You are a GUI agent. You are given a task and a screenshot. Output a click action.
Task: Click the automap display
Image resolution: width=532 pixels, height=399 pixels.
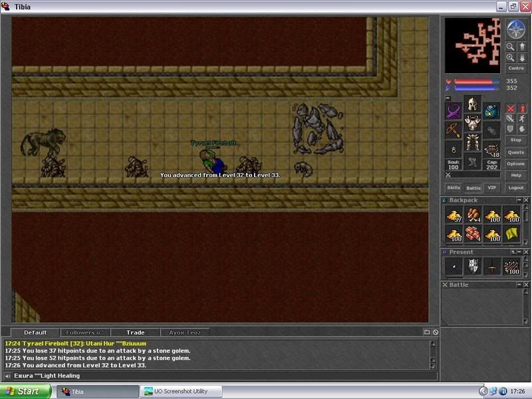pos(472,45)
